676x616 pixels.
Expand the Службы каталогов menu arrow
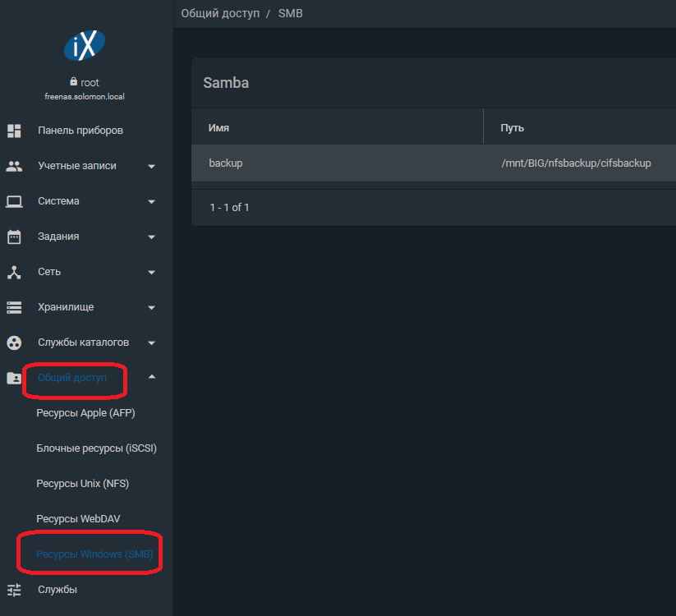click(x=151, y=343)
